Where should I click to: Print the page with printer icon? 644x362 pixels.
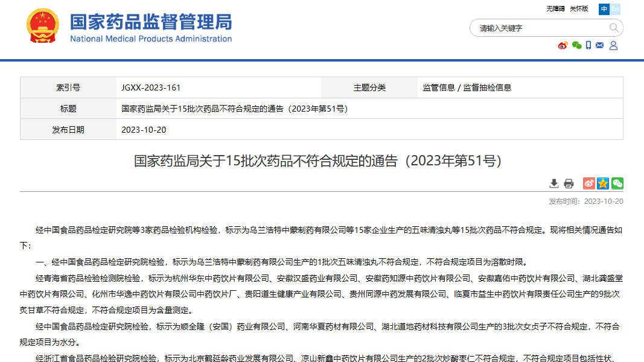pyautogui.click(x=569, y=183)
